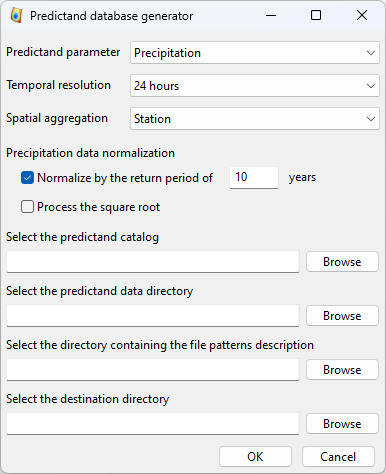The height and width of the screenshot is (474, 386).
Task: Minimize the Predictand database generator window
Action: (x=271, y=15)
